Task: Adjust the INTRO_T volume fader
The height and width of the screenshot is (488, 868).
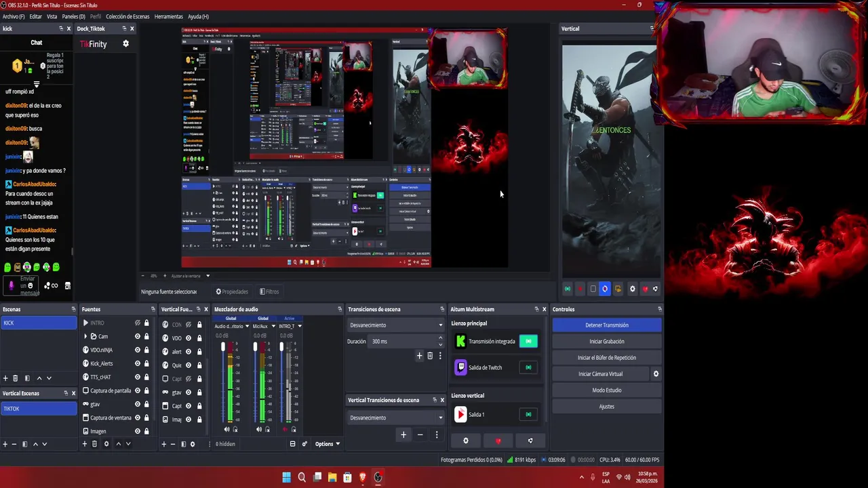Action: coord(281,347)
